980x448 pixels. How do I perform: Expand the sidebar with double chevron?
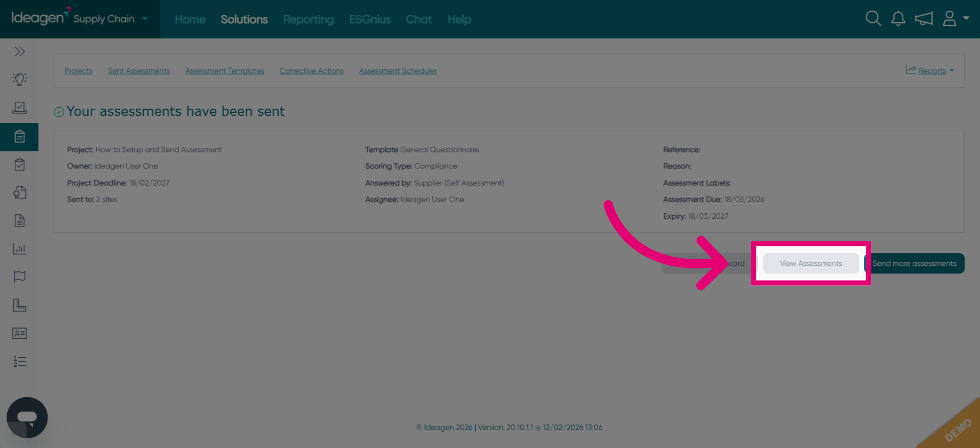(x=19, y=52)
